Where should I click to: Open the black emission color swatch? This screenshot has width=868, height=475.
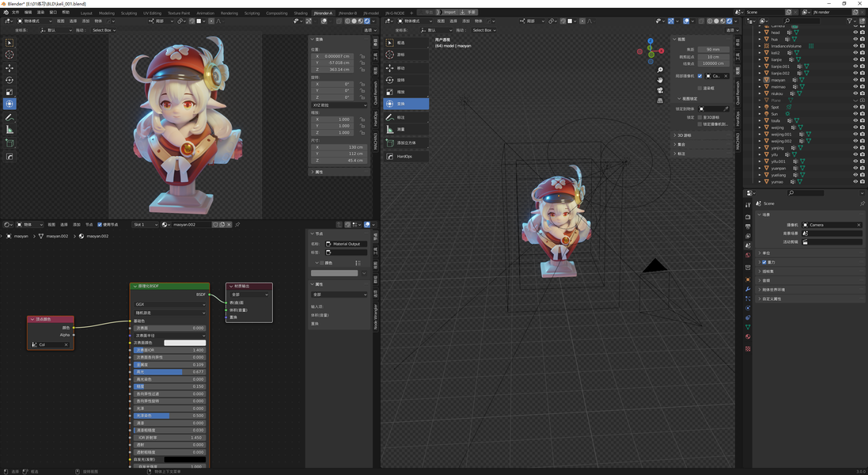[x=185, y=459]
